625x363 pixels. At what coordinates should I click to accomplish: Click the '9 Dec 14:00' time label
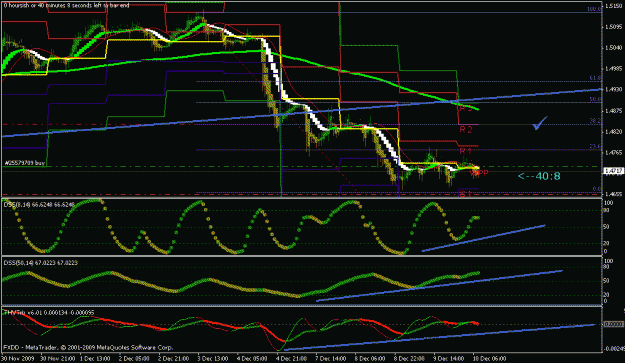tap(448, 359)
